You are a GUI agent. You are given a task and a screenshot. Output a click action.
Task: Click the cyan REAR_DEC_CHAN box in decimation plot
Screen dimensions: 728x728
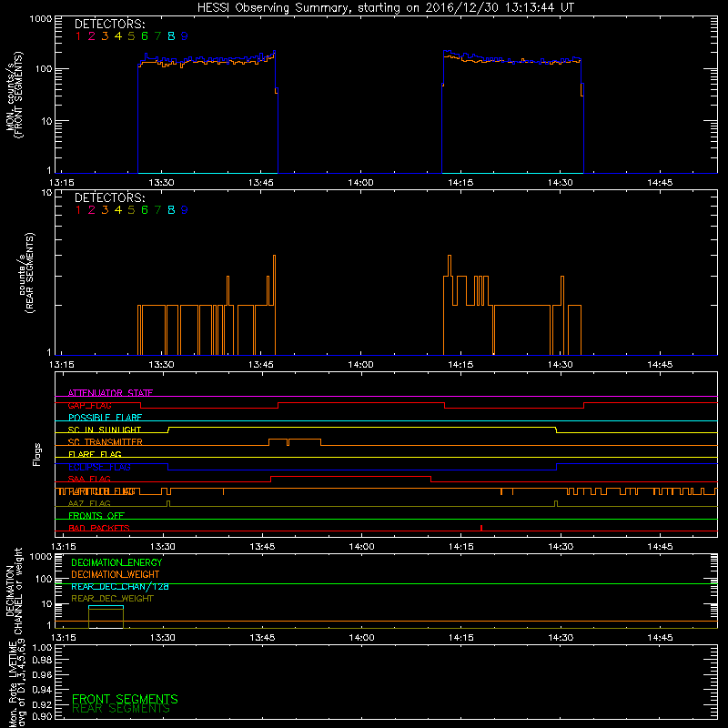pos(106,607)
